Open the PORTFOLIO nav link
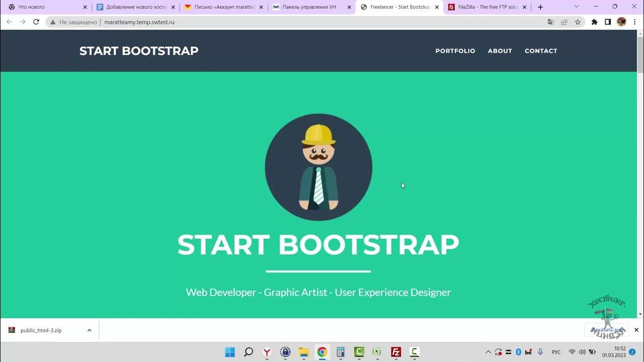Screen dimensions: 644x362 [455, 51]
